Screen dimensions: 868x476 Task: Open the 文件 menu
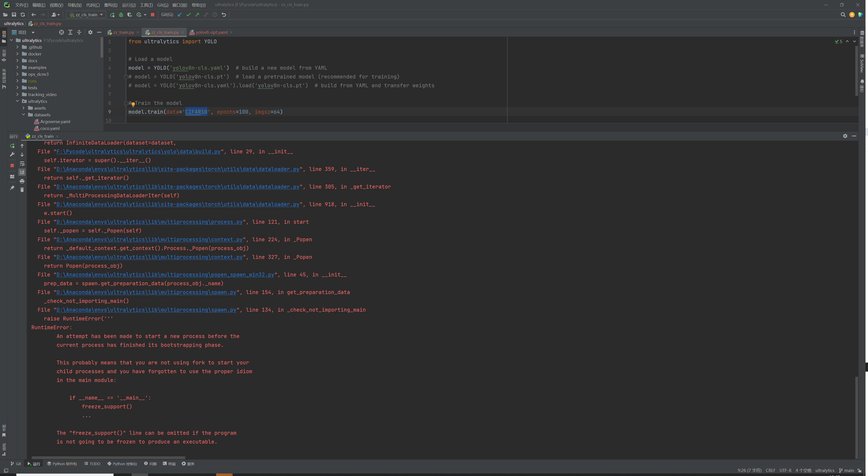[21, 5]
